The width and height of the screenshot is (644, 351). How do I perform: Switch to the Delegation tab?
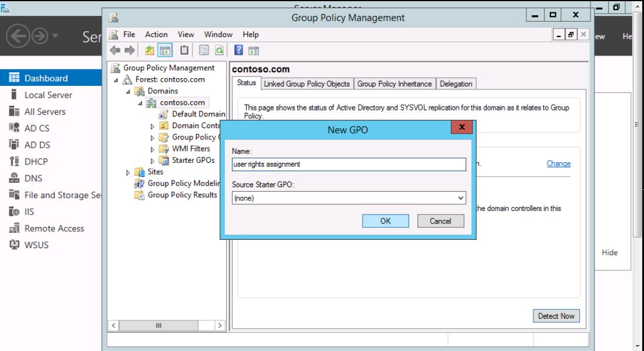pyautogui.click(x=456, y=83)
